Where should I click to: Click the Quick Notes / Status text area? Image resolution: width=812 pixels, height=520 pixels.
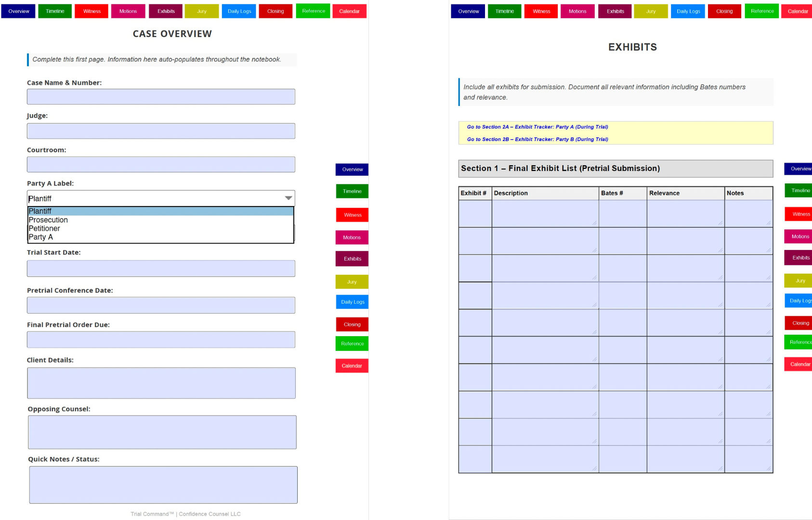(x=163, y=485)
